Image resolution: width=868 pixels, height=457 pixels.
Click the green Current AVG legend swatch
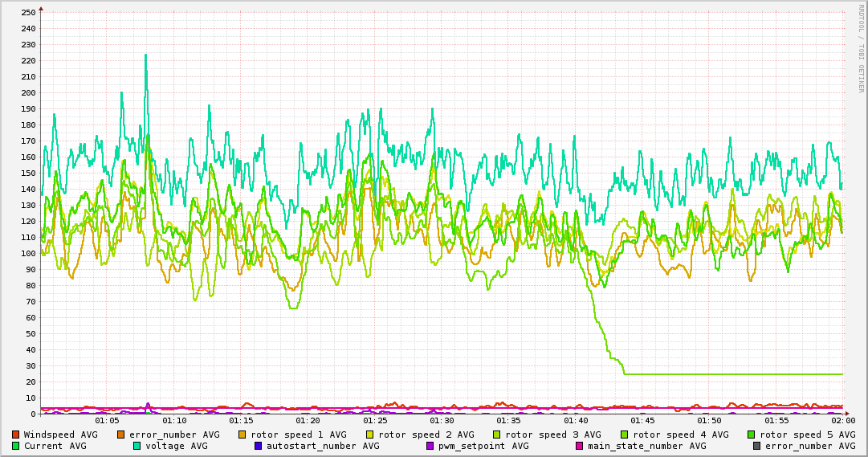point(15,446)
